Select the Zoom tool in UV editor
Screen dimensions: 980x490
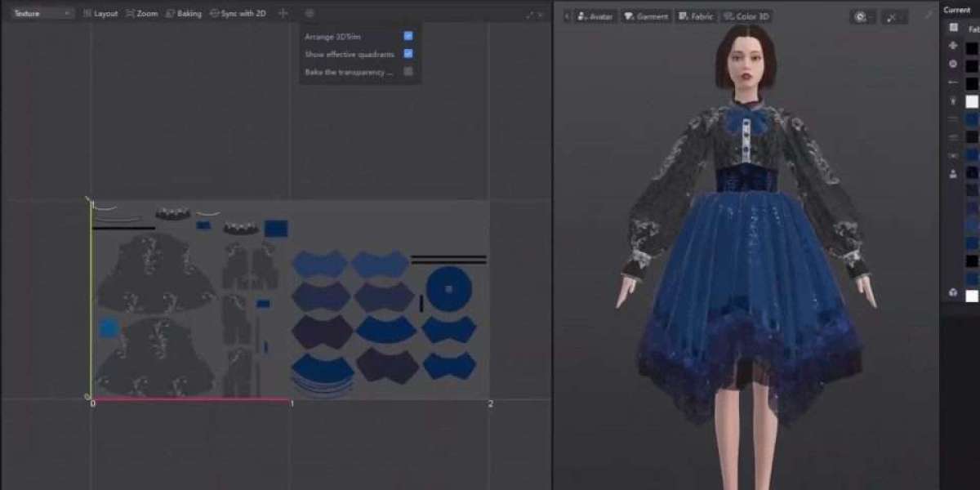coord(142,14)
